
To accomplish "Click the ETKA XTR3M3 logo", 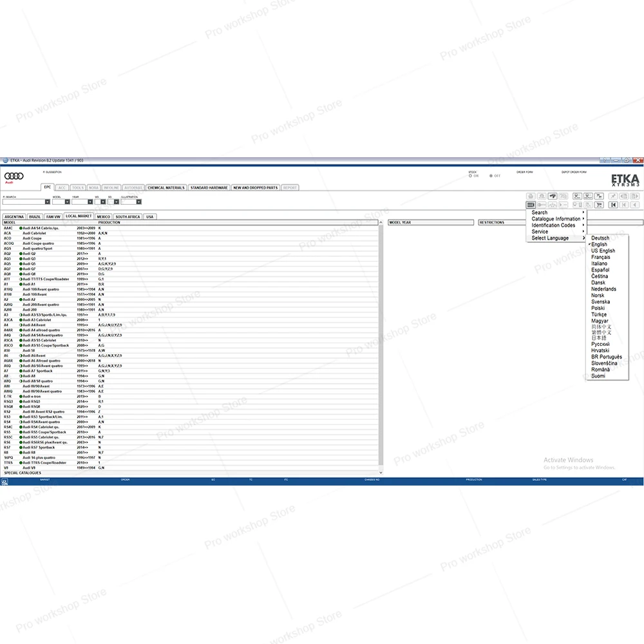I will pyautogui.click(x=625, y=180).
